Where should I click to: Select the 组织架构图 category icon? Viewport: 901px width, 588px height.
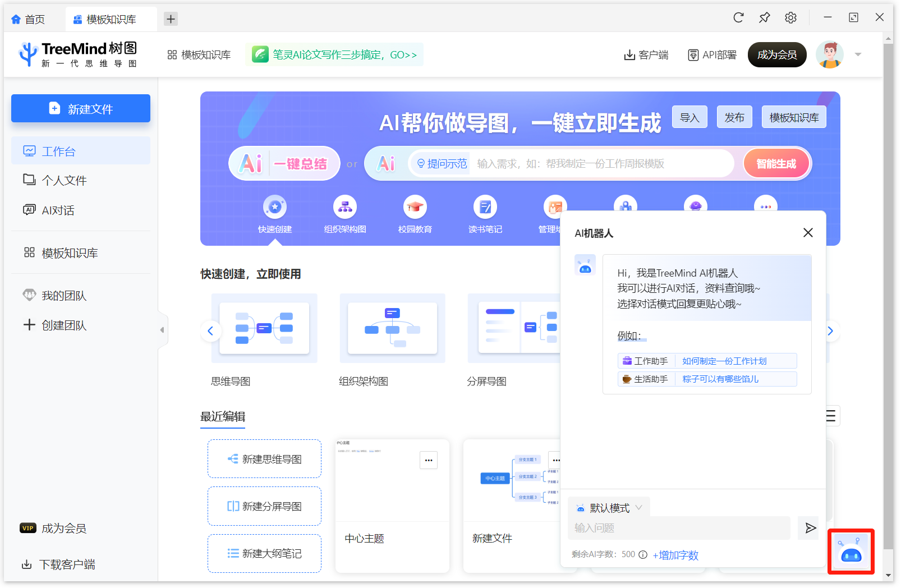tap(345, 207)
